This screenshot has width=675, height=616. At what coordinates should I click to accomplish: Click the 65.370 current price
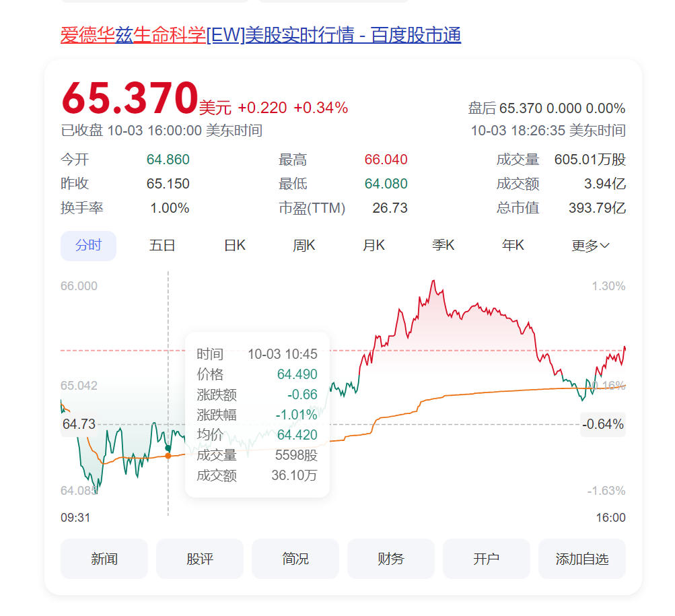pos(130,98)
